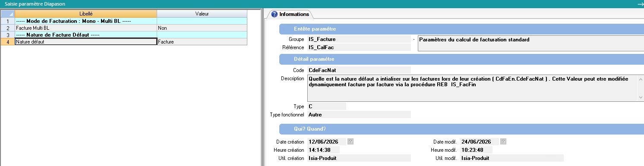Select the 'Nature défaut' cell
The height and width of the screenshot is (166, 644).
click(x=86, y=42)
